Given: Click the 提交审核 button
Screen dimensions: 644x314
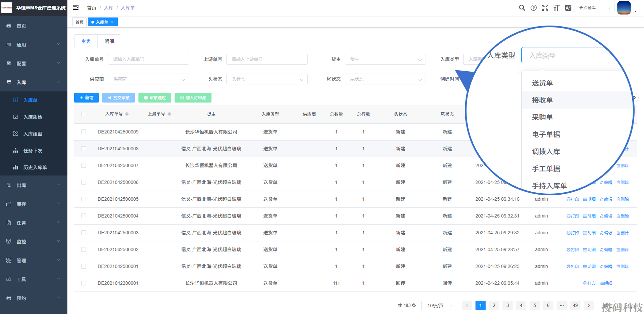Looking at the screenshot, I should [x=119, y=98].
